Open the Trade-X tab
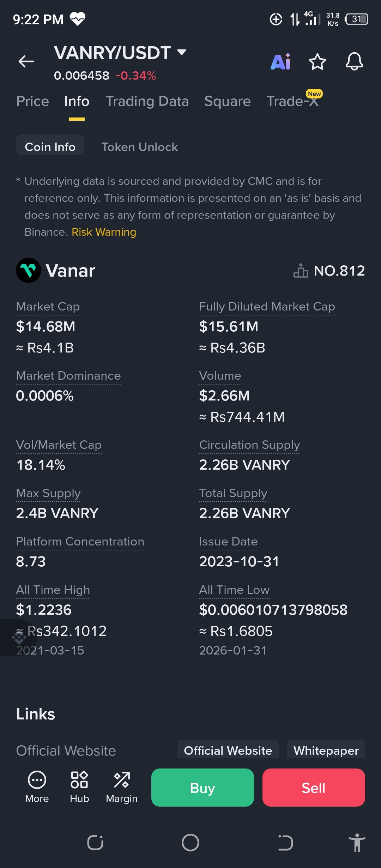This screenshot has width=381, height=868. [292, 101]
